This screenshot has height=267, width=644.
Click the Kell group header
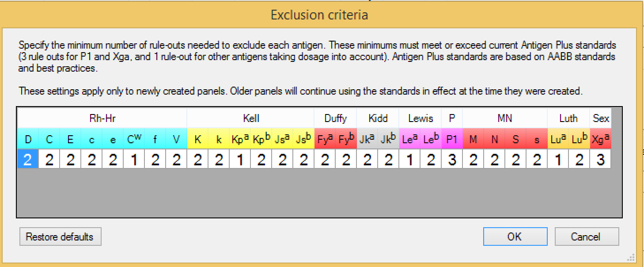[250, 118]
